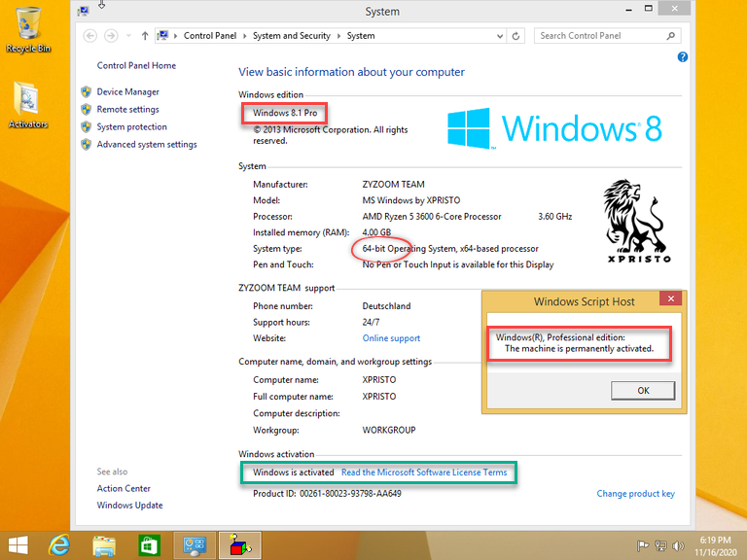Open Windows Store from taskbar

tap(149, 545)
